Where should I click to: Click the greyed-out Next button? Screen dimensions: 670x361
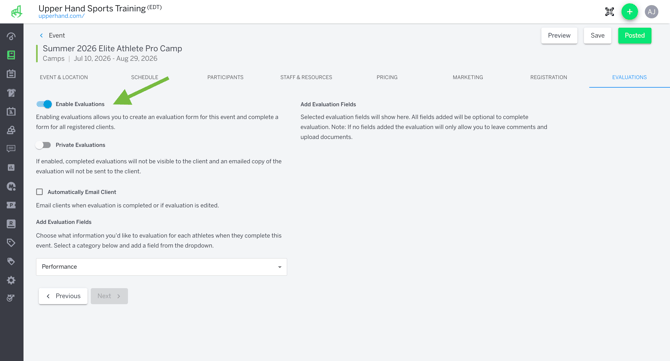click(x=109, y=296)
